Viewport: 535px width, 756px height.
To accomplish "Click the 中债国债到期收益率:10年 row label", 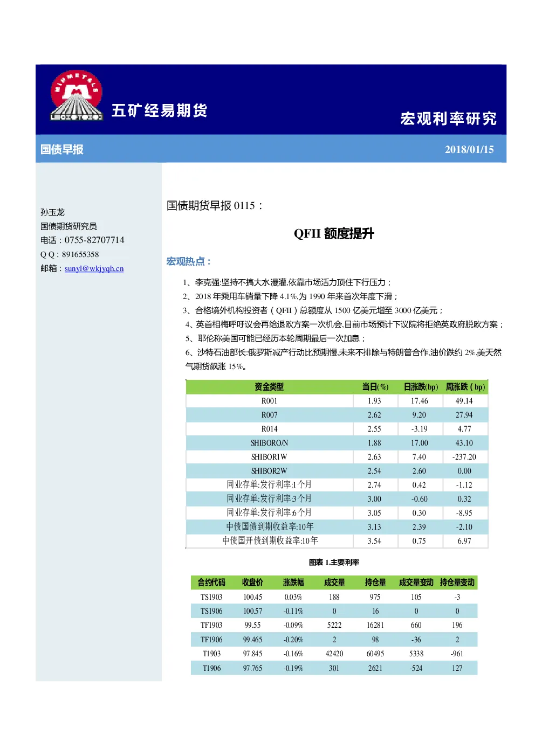I will click(x=270, y=526).
